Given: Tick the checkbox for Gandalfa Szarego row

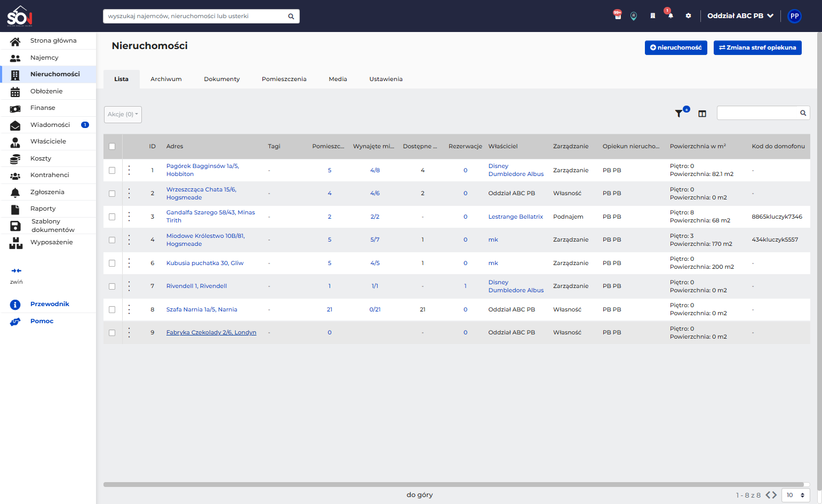Looking at the screenshot, I should coord(112,217).
